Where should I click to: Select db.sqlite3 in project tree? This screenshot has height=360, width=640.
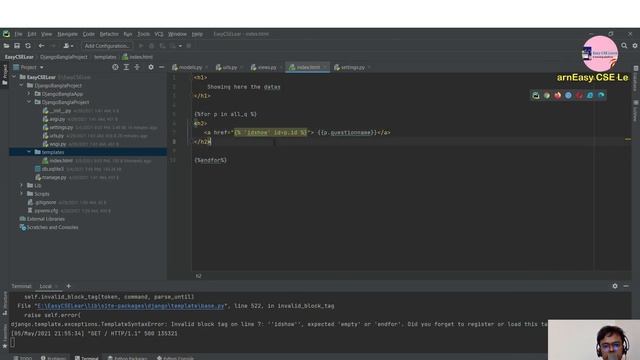pyautogui.click(x=53, y=169)
